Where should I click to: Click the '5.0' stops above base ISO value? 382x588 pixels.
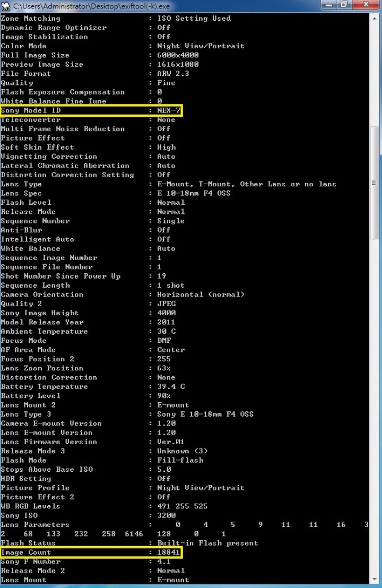[164, 470]
